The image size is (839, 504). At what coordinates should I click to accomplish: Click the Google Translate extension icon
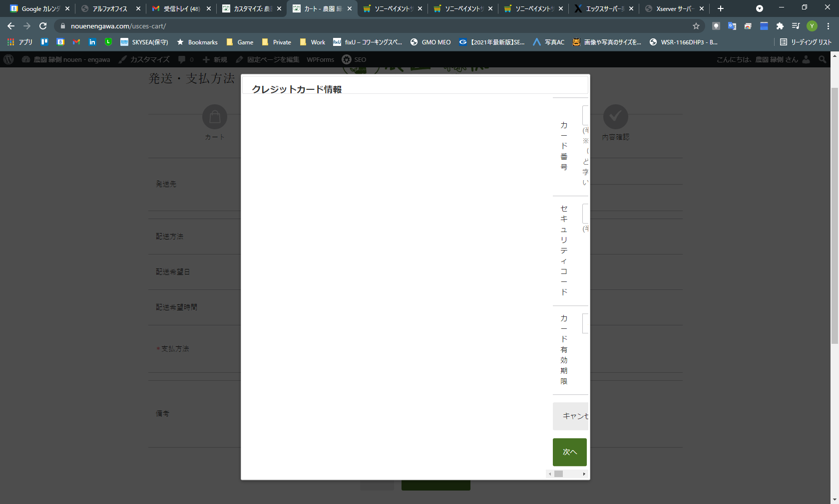pos(732,26)
